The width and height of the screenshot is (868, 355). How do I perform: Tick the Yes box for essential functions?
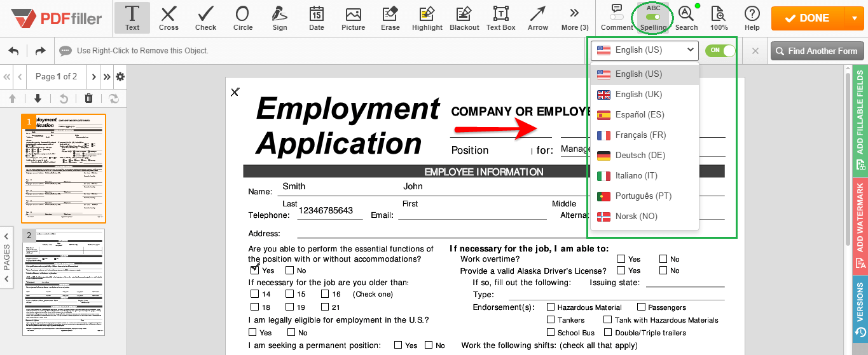[254, 270]
